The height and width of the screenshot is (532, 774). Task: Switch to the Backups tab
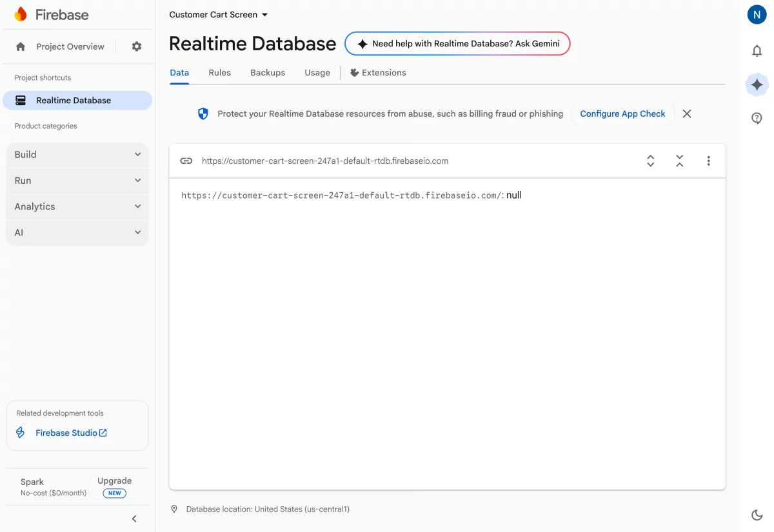pyautogui.click(x=268, y=72)
